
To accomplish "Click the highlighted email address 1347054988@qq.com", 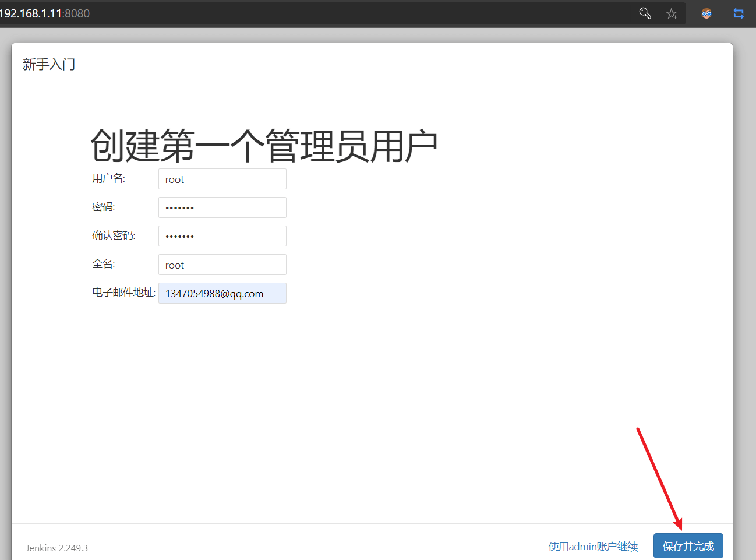I will [x=213, y=293].
